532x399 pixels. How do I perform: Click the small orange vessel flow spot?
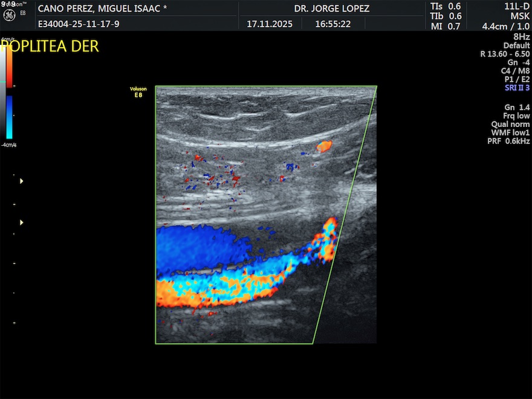[x=325, y=146]
